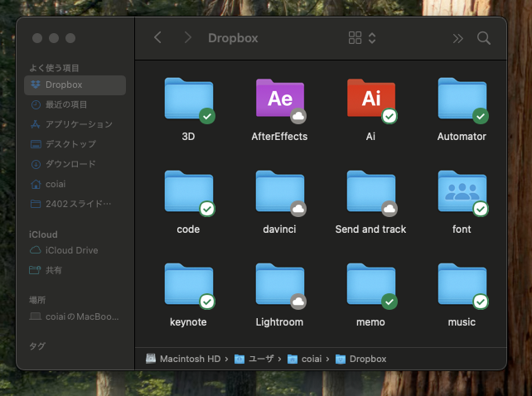Select coiai の MacBook in sidebar
The height and width of the screenshot is (396, 532).
(75, 316)
